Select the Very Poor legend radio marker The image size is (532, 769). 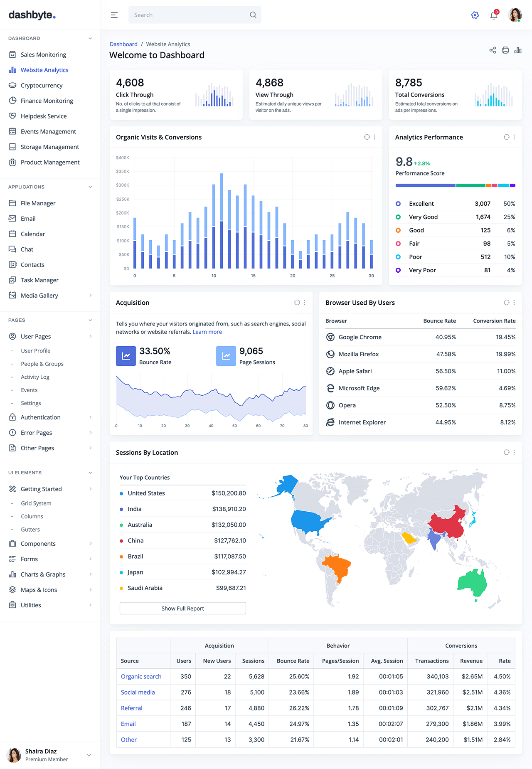pos(398,270)
